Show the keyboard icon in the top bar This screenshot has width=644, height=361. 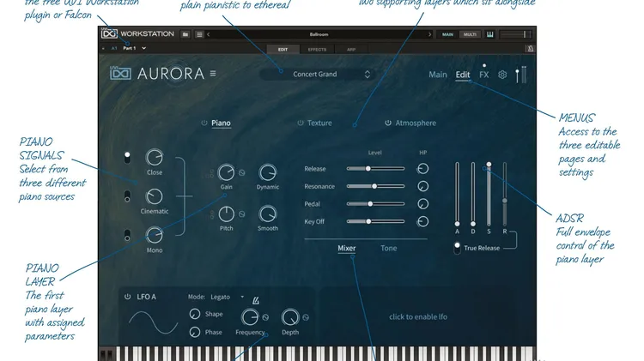(x=490, y=34)
